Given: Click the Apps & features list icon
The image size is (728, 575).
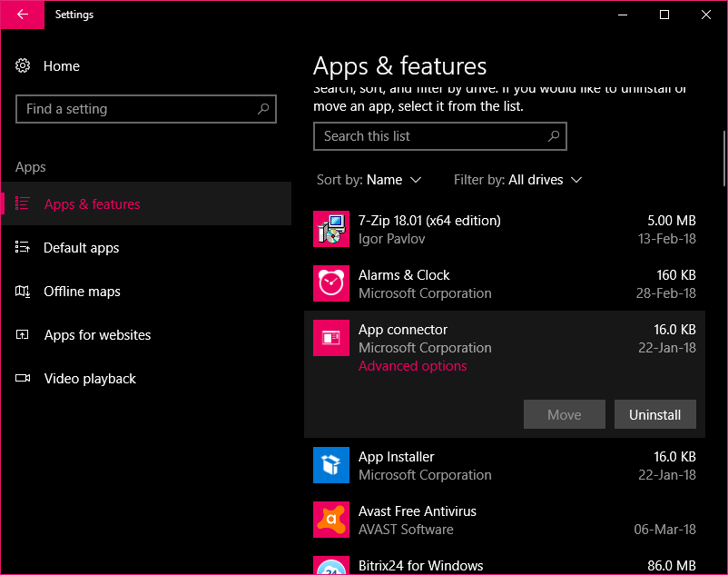Looking at the screenshot, I should (x=23, y=203).
